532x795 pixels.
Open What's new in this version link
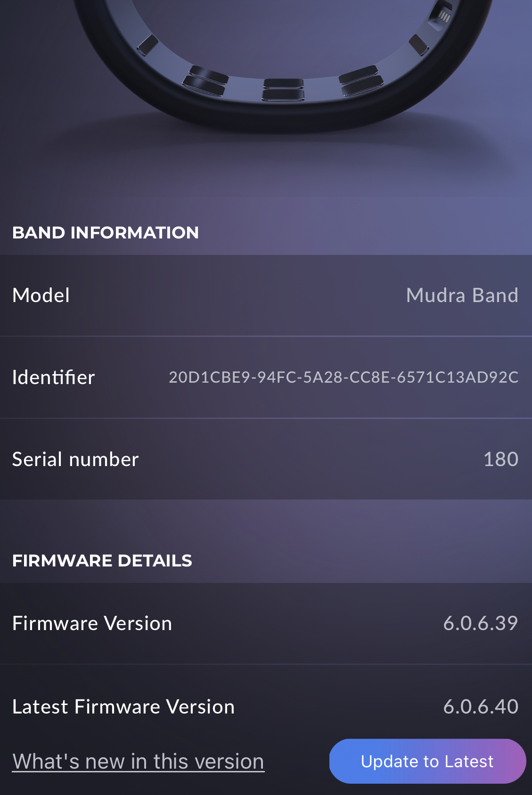click(x=138, y=762)
